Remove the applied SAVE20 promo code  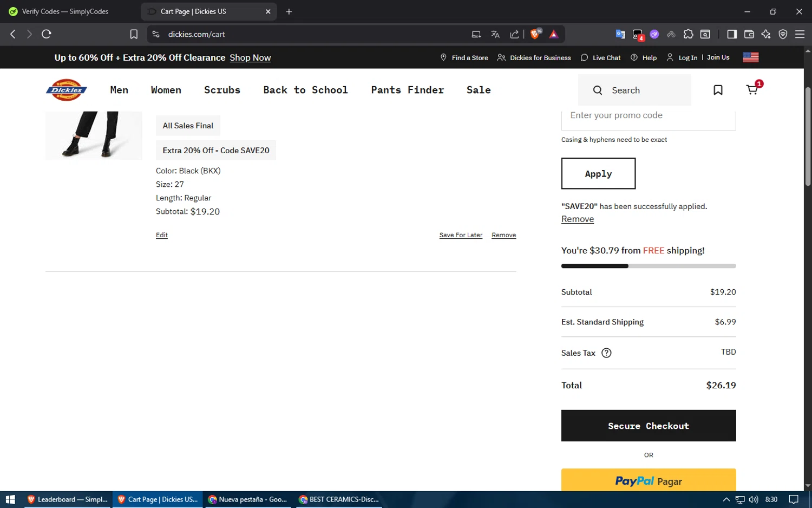click(578, 219)
